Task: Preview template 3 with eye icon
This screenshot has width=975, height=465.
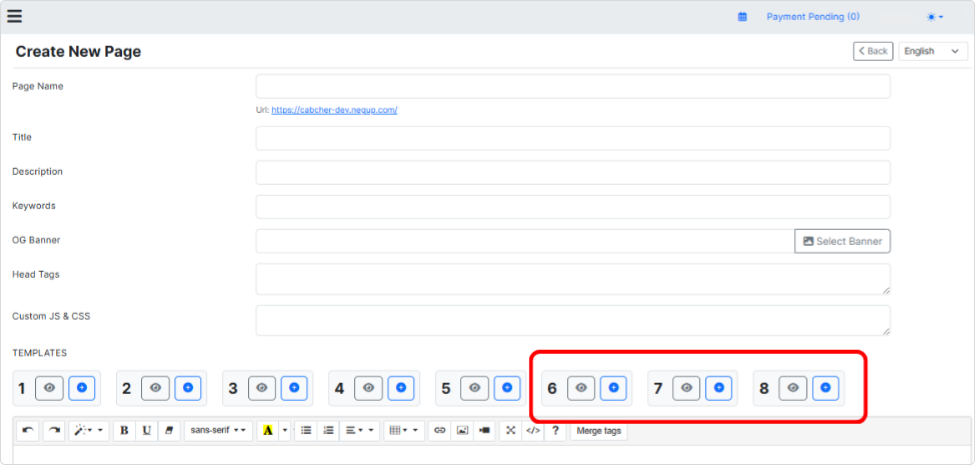Action: click(262, 388)
